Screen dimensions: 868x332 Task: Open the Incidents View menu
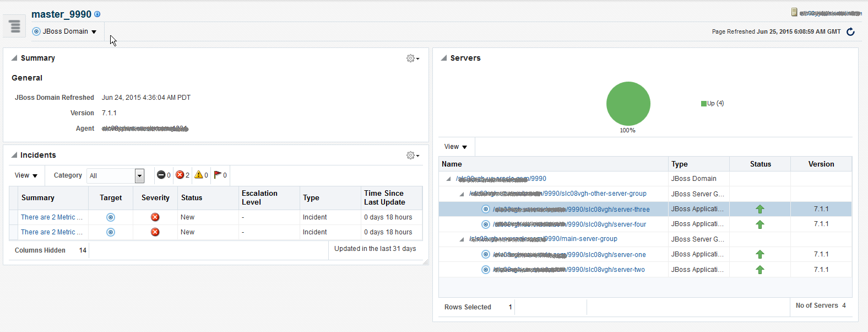(x=26, y=175)
